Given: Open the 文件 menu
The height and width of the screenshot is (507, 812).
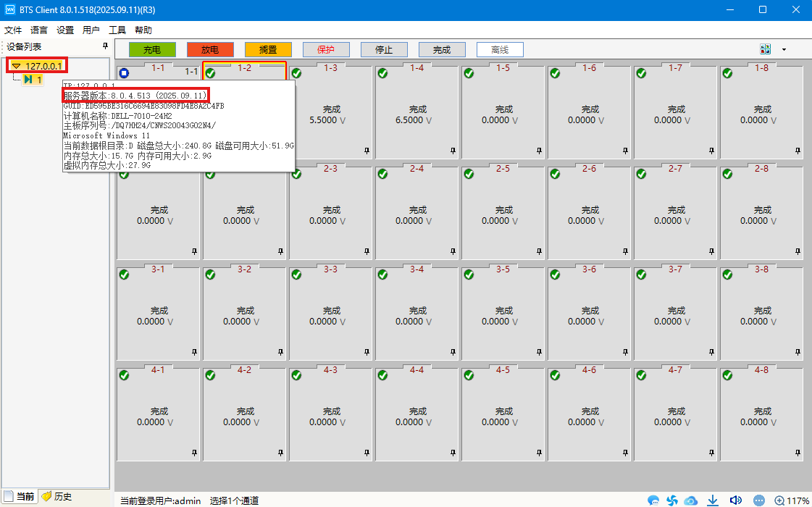Looking at the screenshot, I should click(13, 30).
